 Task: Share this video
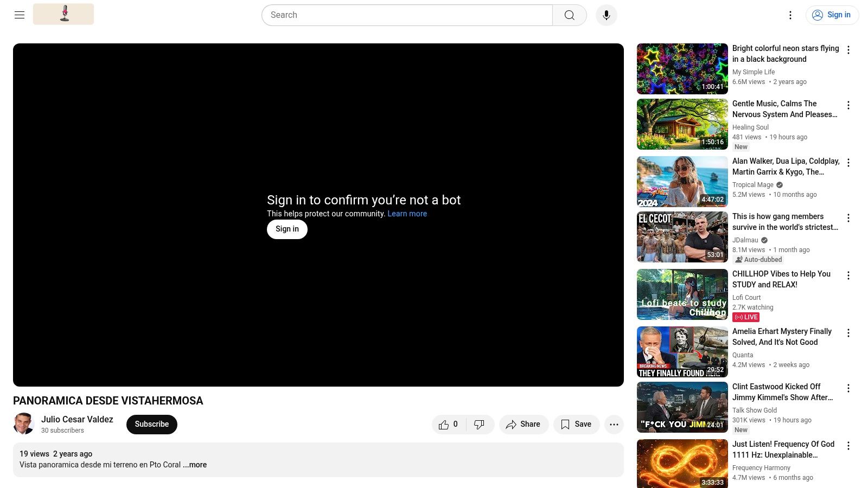(524, 425)
